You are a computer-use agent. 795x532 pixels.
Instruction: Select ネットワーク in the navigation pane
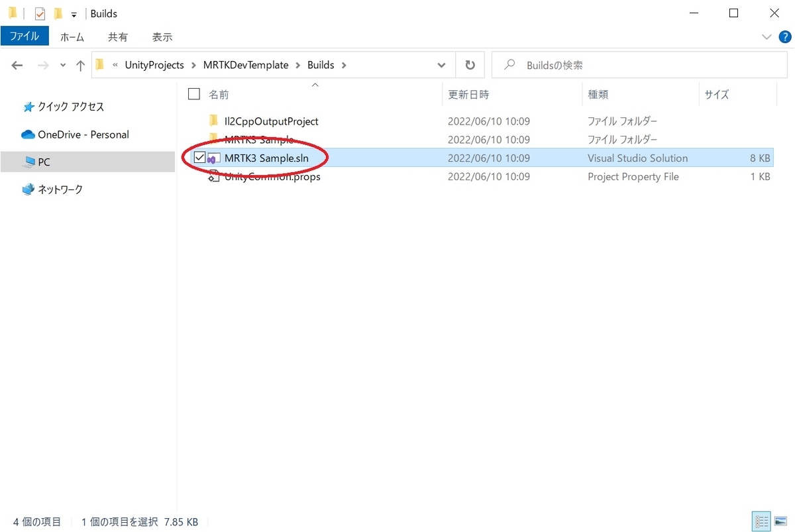[x=60, y=189]
